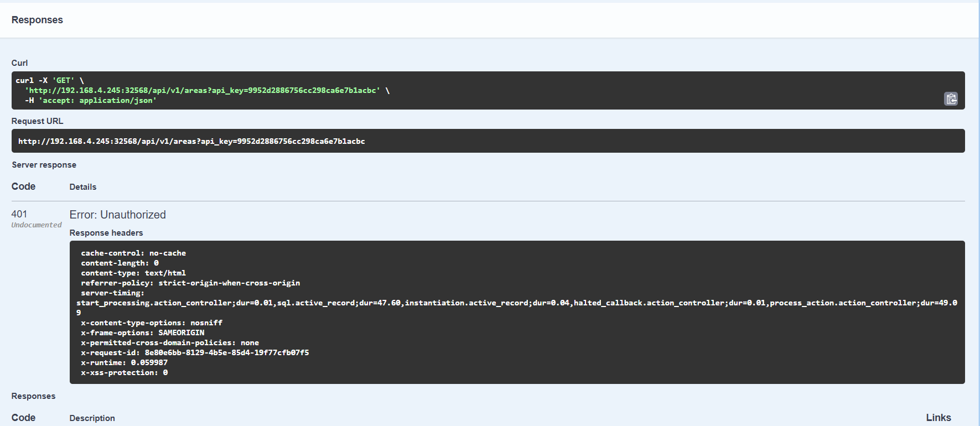Click the x-runtime header line
Image resolution: width=980 pixels, height=426 pixels.
click(x=124, y=362)
